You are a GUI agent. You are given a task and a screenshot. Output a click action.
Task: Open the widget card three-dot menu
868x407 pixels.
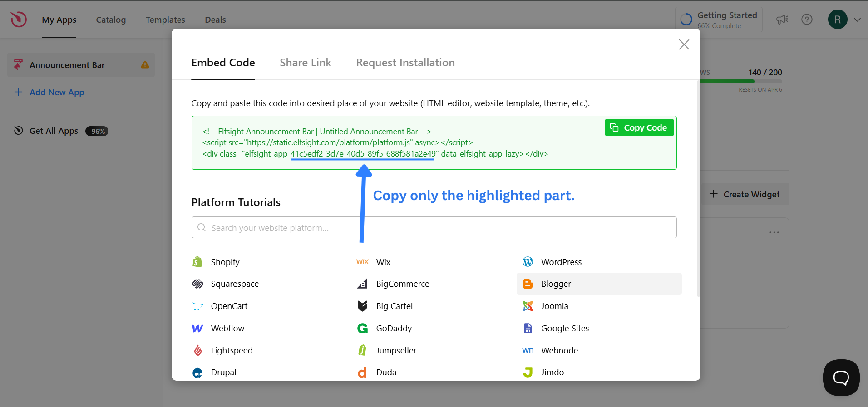(x=774, y=232)
